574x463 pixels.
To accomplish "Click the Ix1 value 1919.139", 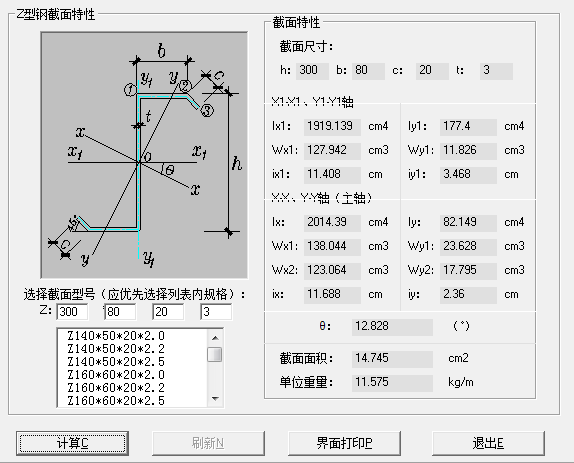I will (332, 126).
